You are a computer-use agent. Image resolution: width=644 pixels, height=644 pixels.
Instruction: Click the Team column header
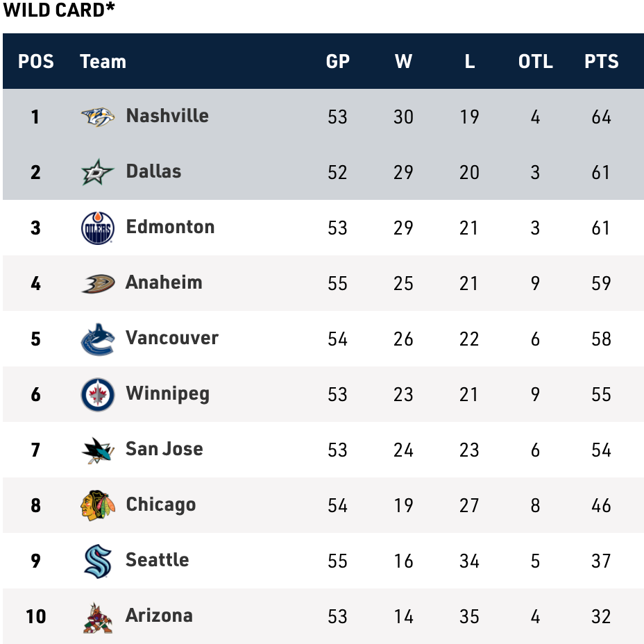click(103, 61)
